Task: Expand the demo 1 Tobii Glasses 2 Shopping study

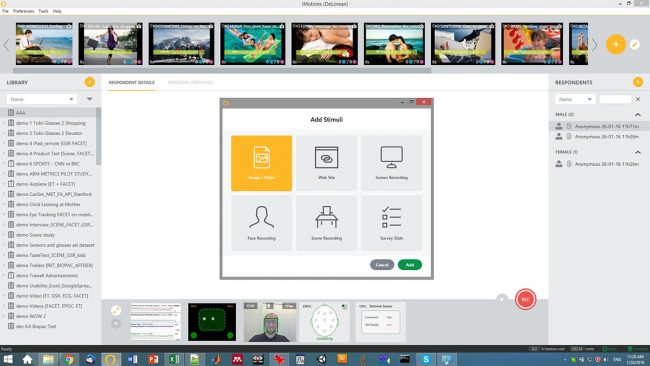Action: coord(4,123)
